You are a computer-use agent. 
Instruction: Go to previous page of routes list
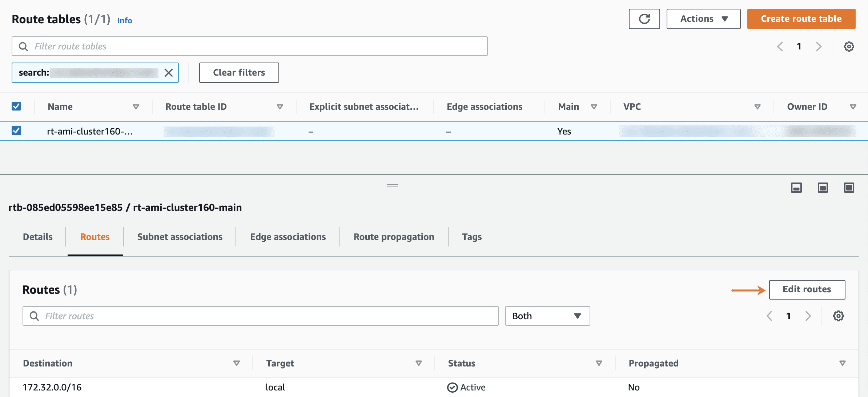769,316
